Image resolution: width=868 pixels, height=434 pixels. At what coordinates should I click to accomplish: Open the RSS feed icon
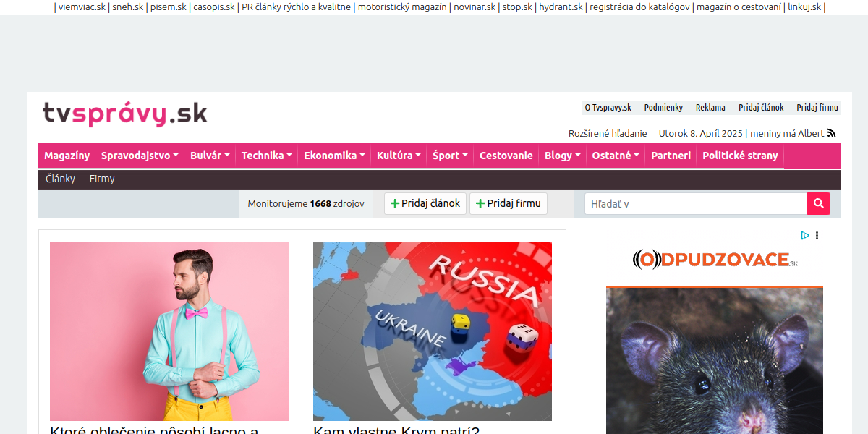[832, 133]
